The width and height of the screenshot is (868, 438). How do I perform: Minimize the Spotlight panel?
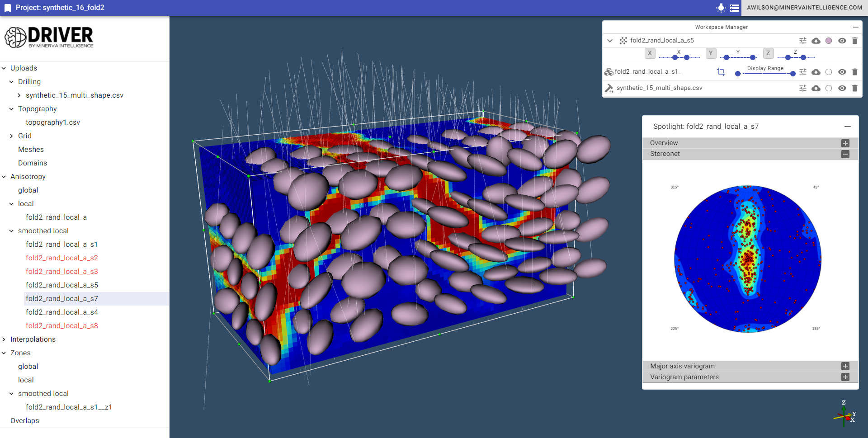847,127
